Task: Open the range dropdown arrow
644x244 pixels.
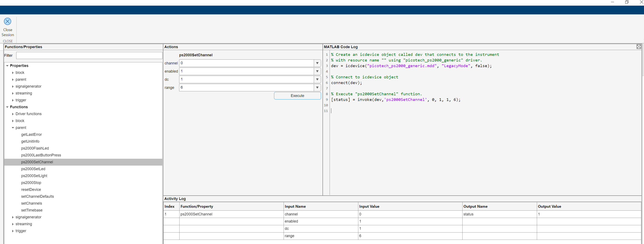Action: coord(317,88)
